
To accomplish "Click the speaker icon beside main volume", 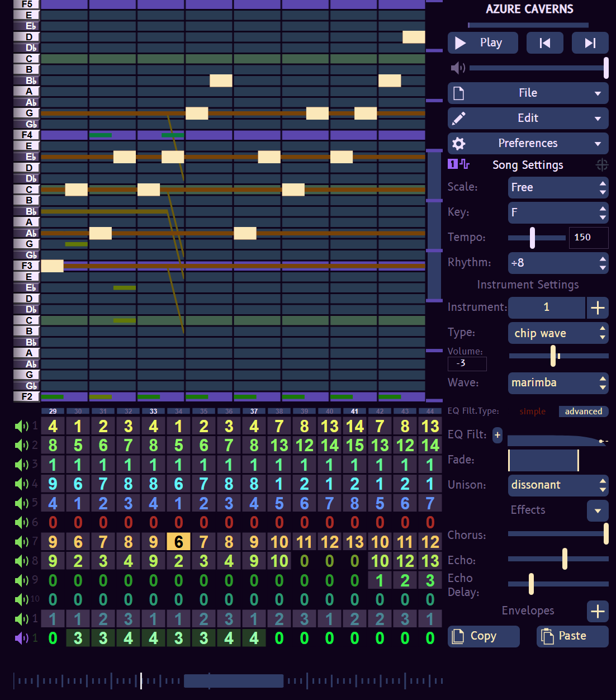I will (x=458, y=68).
